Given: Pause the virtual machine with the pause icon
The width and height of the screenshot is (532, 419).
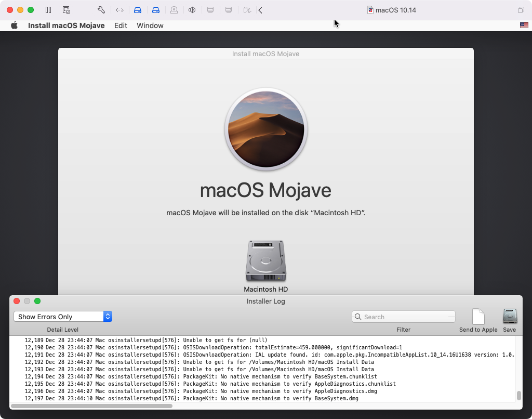Looking at the screenshot, I should tap(48, 10).
